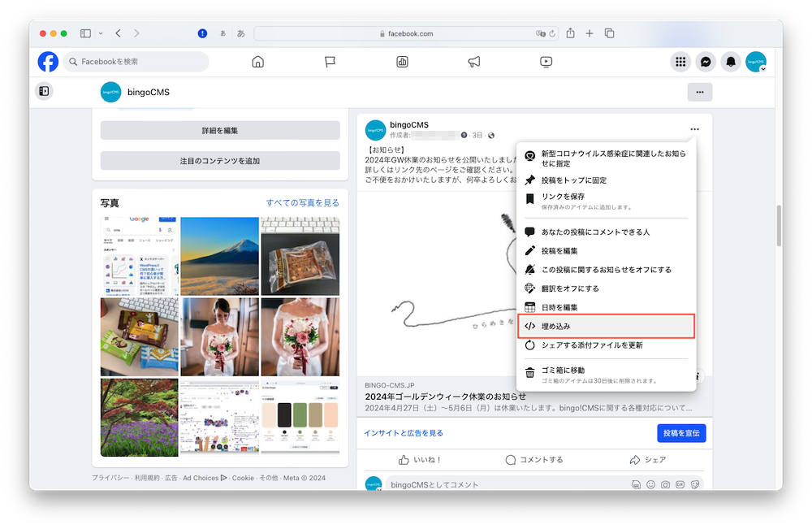Open the Video play icon
812x529 pixels.
pos(546,62)
